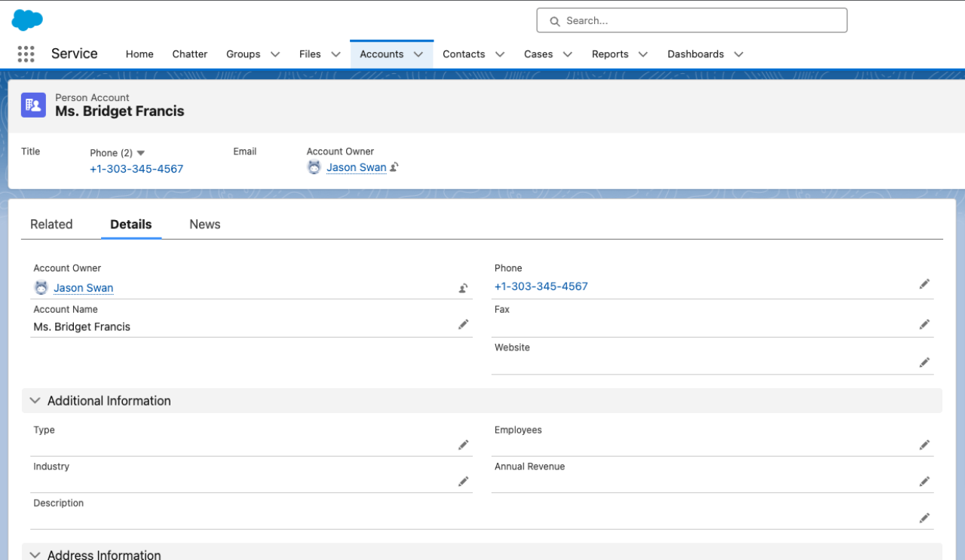Click the search magnifier icon

pyautogui.click(x=555, y=21)
